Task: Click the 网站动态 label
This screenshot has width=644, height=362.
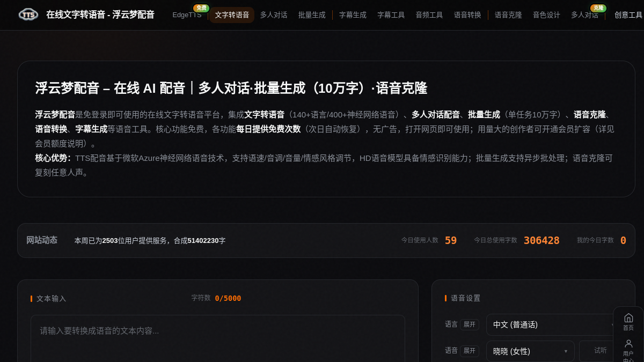Action: pos(42,240)
